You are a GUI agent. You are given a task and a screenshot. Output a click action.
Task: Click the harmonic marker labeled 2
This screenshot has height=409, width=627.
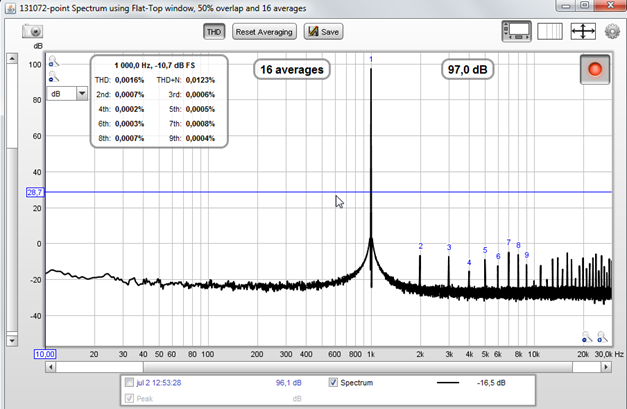coord(421,246)
